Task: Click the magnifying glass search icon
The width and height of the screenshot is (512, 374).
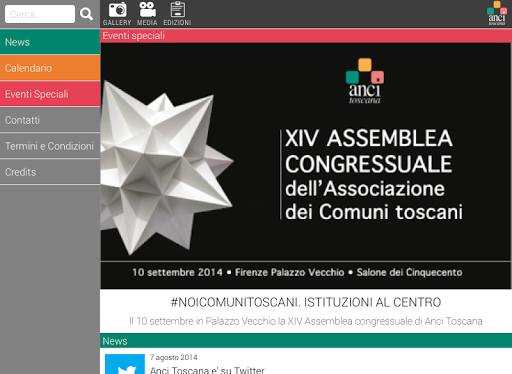Action: point(86,14)
